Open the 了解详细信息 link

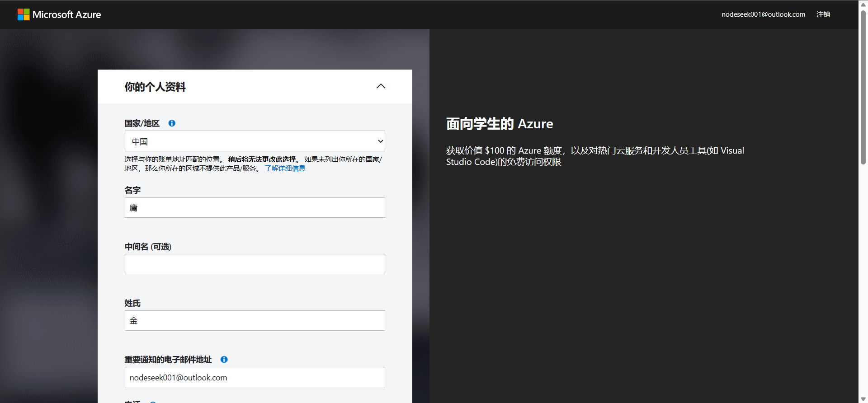click(285, 169)
